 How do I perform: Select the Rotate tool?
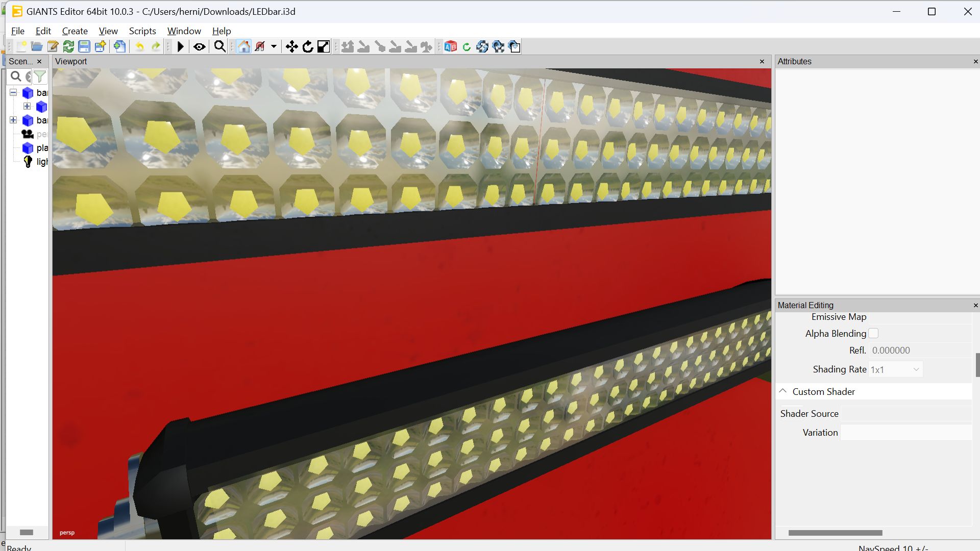tap(308, 47)
